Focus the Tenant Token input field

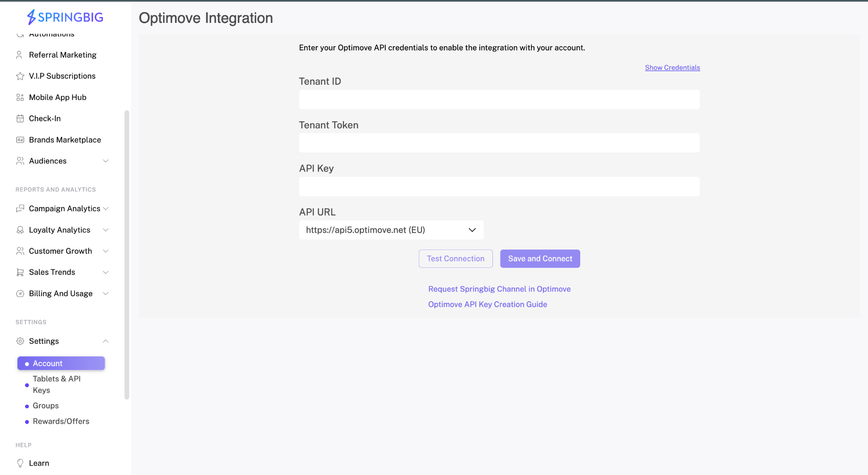[x=499, y=143]
